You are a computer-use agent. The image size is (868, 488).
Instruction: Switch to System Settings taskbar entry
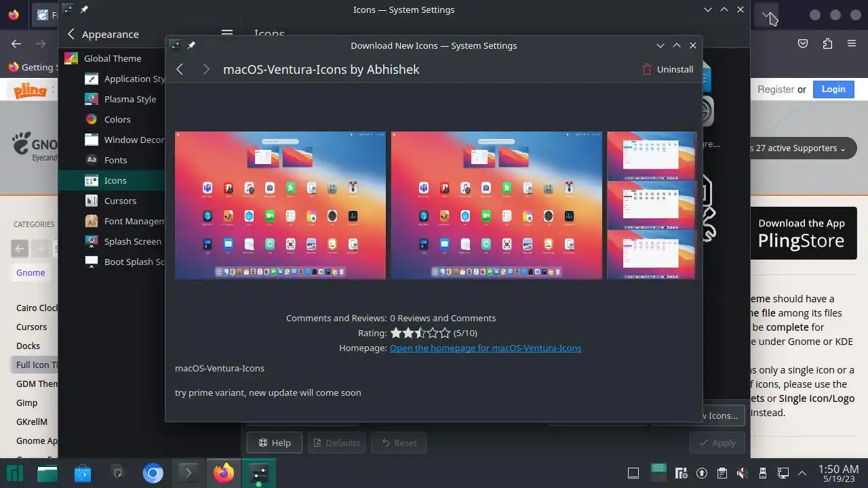click(x=259, y=472)
